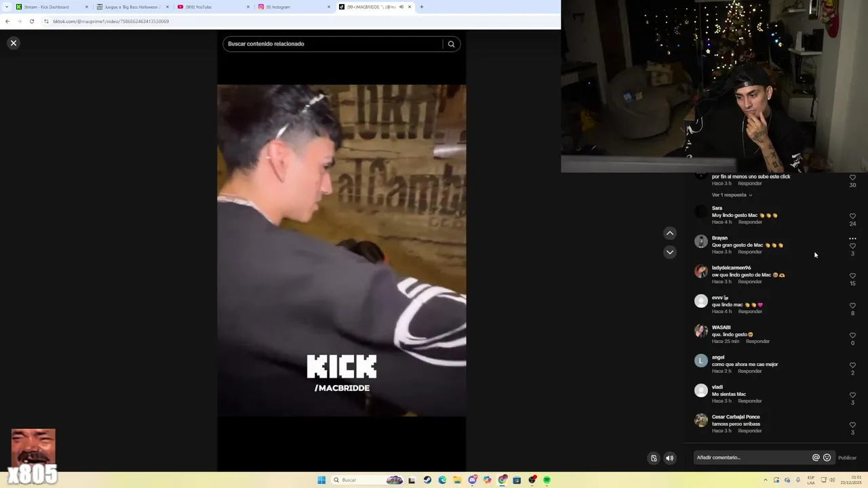
Task: Open a new browser tab
Action: pyautogui.click(x=421, y=7)
